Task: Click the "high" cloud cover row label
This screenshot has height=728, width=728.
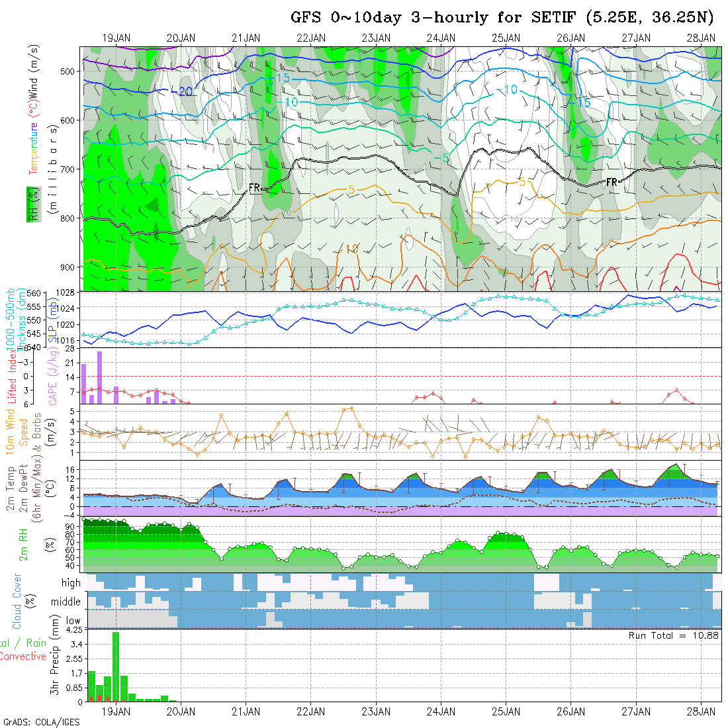Action: pyautogui.click(x=71, y=583)
